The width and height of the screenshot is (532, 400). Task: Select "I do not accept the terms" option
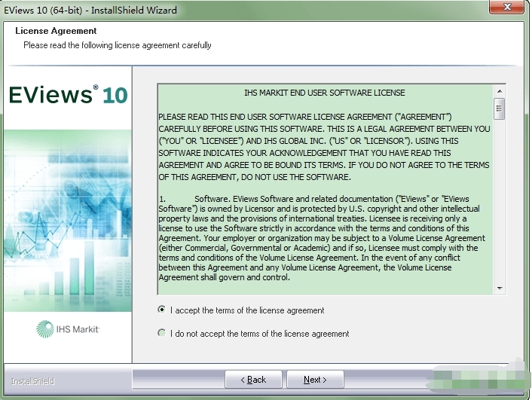(161, 333)
